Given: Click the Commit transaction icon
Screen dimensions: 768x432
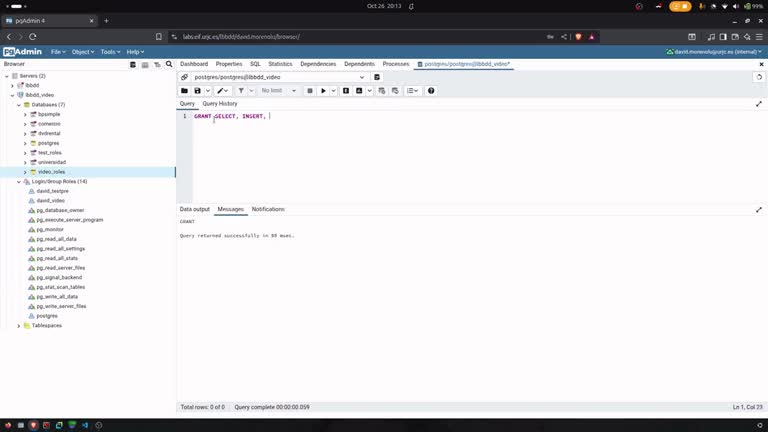Looking at the screenshot, I should (x=382, y=91).
